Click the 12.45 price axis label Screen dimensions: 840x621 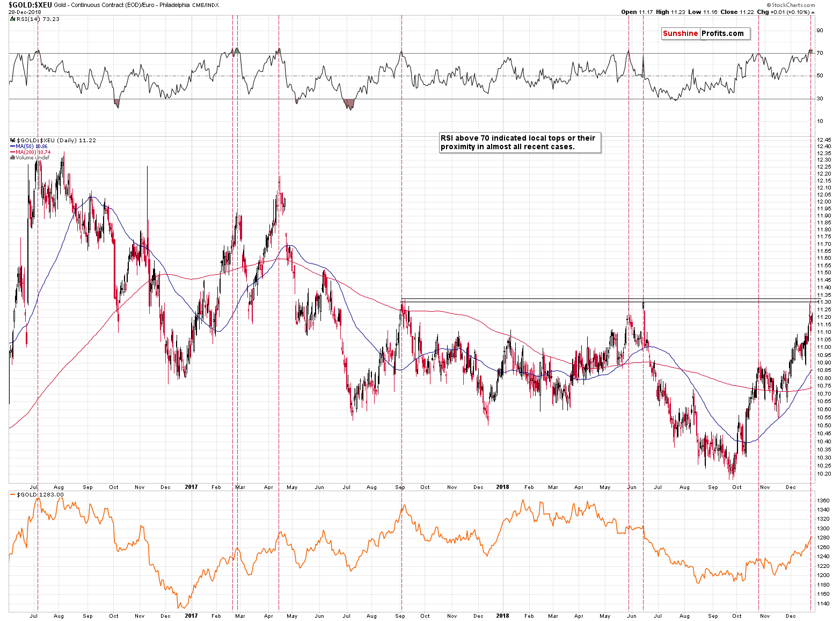(824, 140)
